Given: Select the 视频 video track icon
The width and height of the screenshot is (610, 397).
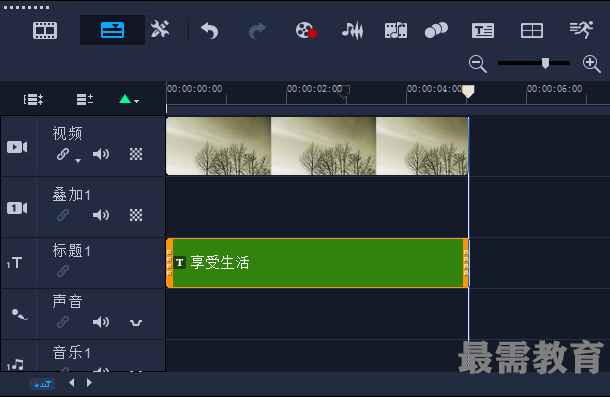Looking at the screenshot, I should pos(17,147).
